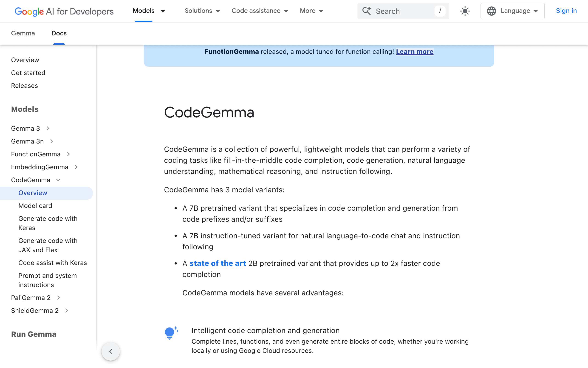Click 'CodeGemma has 3 model variants:' text
The width and height of the screenshot is (588, 368).
224,190
